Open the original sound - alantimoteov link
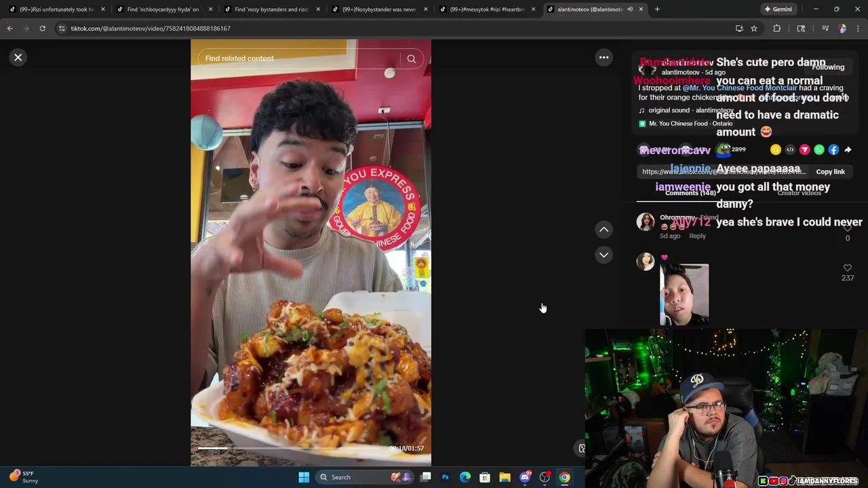This screenshot has width=868, height=488. 691,110
